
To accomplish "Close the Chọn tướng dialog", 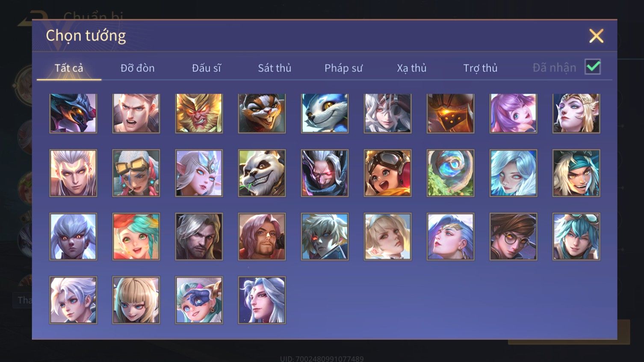I will [x=596, y=36].
